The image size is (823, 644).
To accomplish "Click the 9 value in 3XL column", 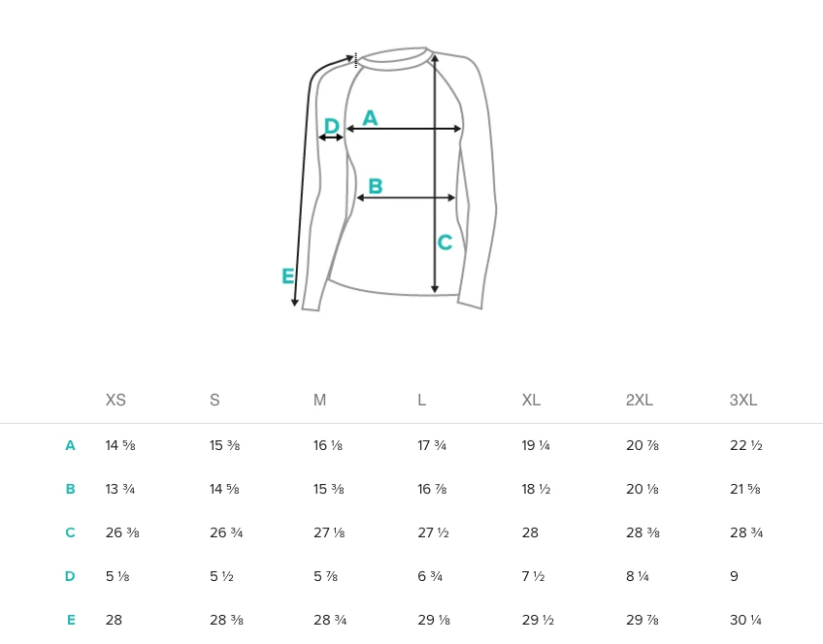I will coord(734,576).
